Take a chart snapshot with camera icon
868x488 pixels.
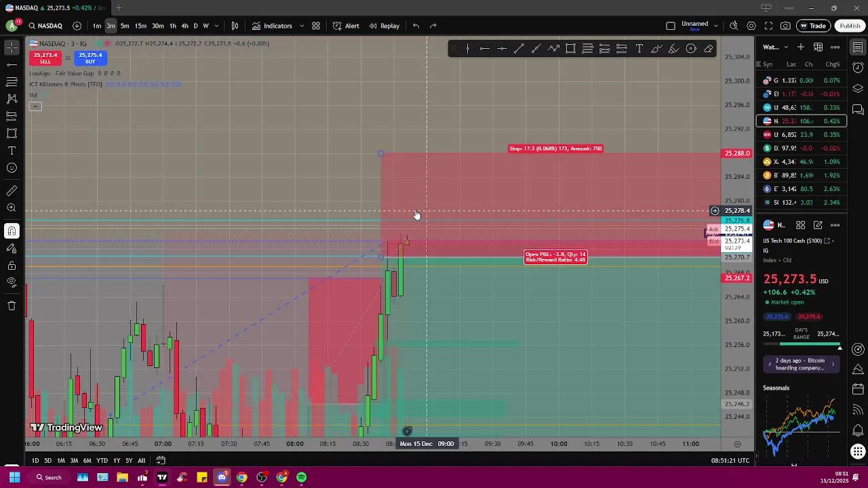click(x=785, y=26)
